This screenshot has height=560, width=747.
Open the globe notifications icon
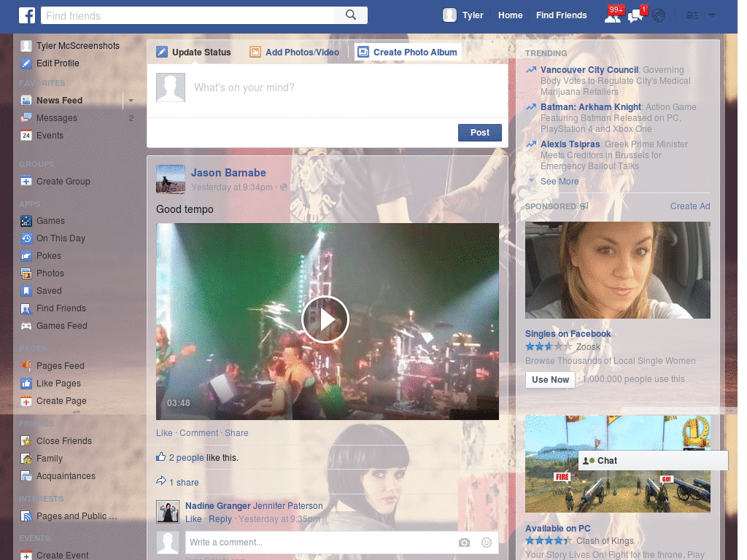[x=659, y=16]
